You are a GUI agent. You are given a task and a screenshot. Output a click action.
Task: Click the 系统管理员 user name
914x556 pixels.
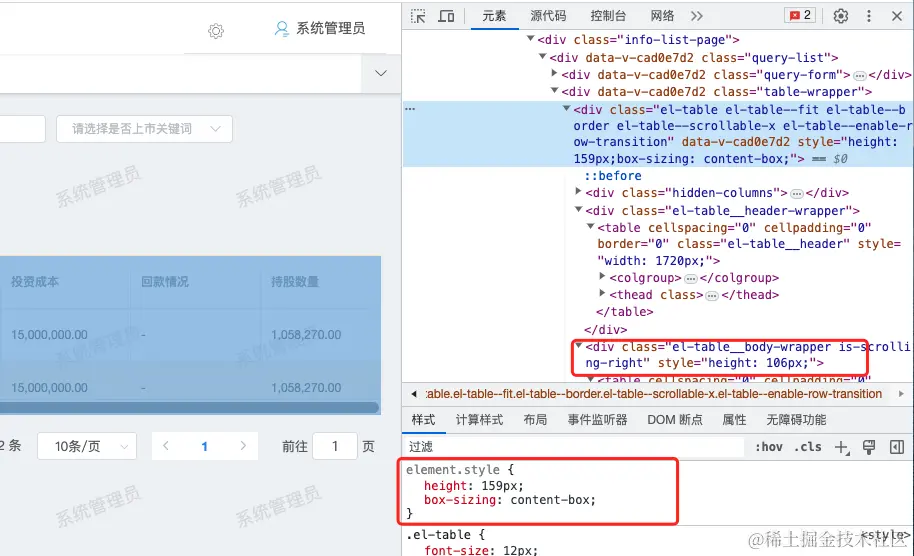tap(331, 29)
